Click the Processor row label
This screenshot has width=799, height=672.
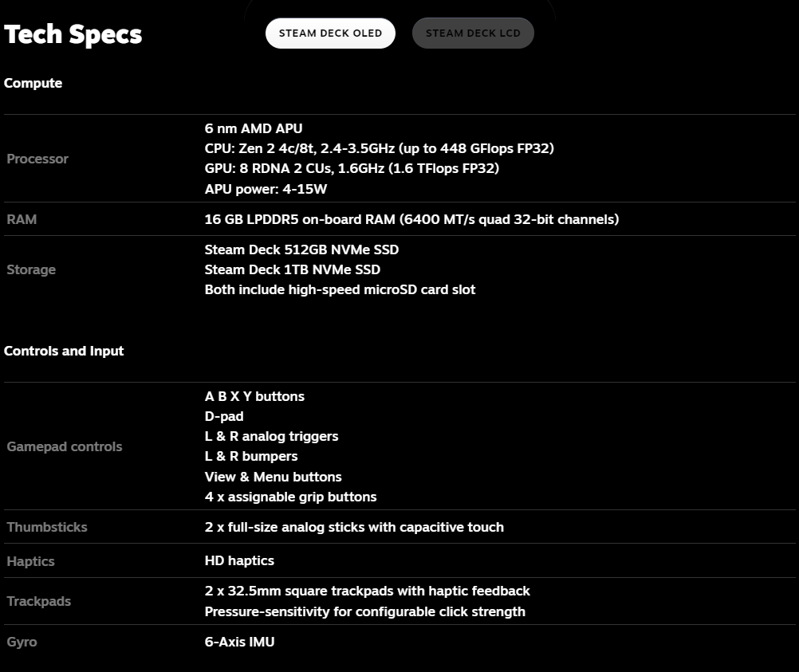37,159
